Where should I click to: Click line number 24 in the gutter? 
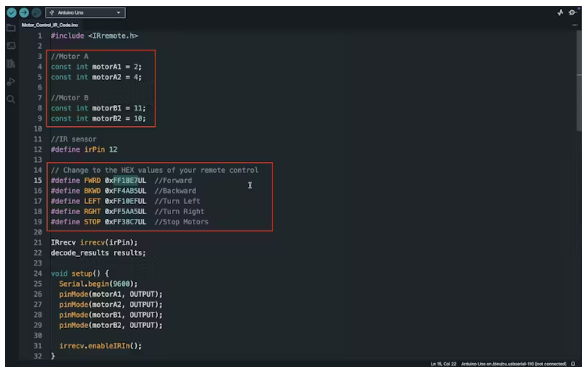click(38, 273)
